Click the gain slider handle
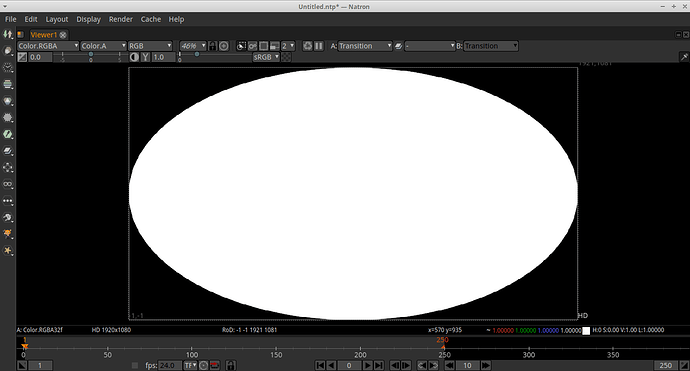This screenshot has height=371, width=690. 91,55
